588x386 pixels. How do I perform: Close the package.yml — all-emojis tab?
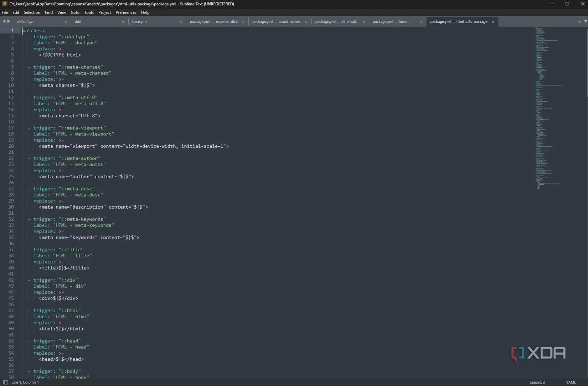click(364, 22)
